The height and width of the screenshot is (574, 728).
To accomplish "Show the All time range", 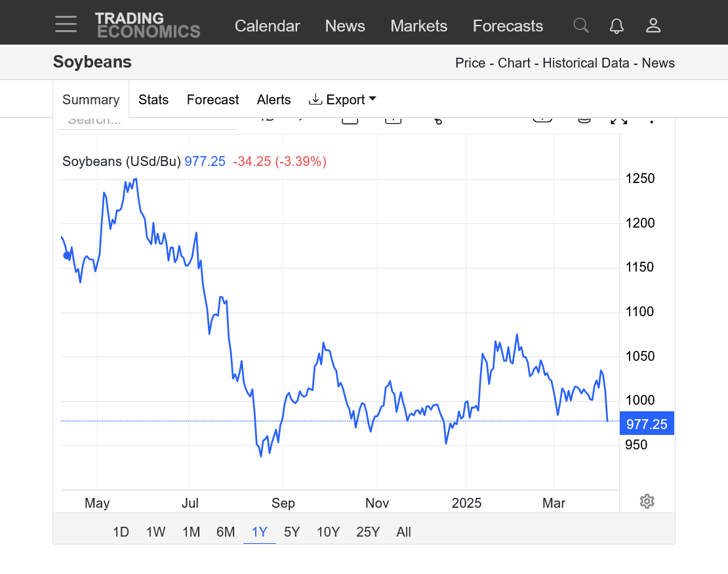I will (x=404, y=532).
